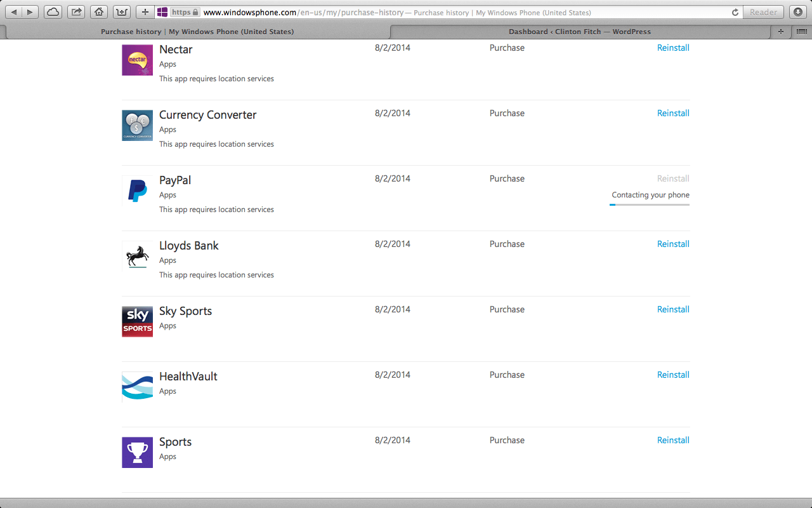The height and width of the screenshot is (508, 812).
Task: Reinstall the Nectar app
Action: [x=673, y=48]
